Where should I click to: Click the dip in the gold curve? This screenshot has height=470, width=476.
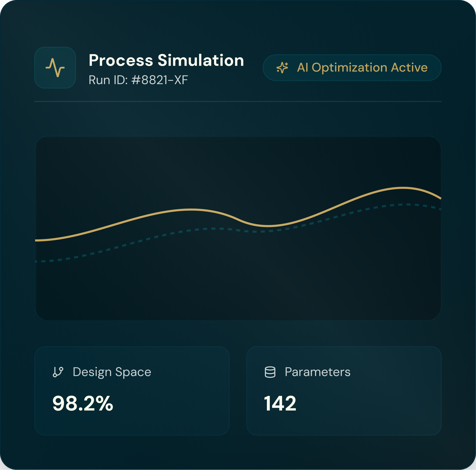(x=268, y=225)
